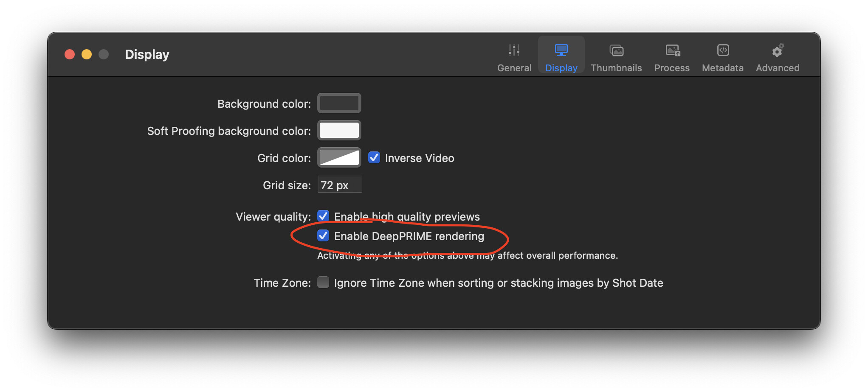This screenshot has width=868, height=392.
Task: Minimize the Display preferences window
Action: coord(87,54)
